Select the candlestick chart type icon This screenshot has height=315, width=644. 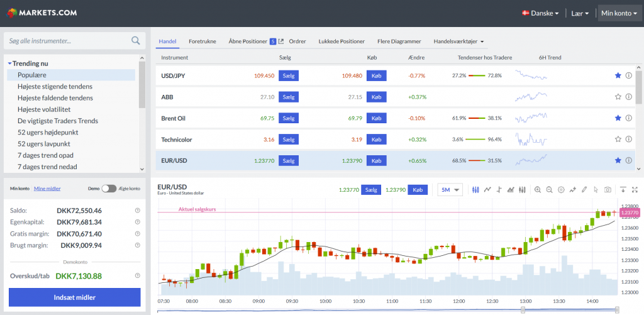475,190
